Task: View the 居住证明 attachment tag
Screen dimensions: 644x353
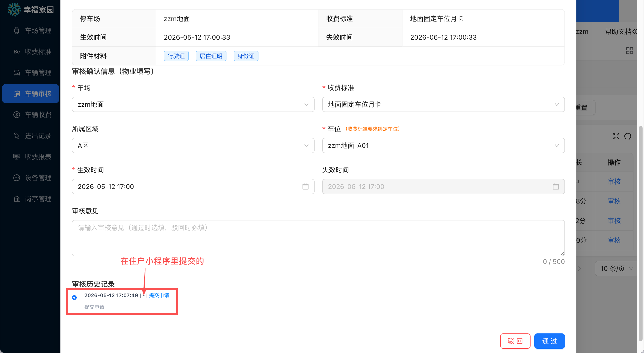Action: [211, 56]
